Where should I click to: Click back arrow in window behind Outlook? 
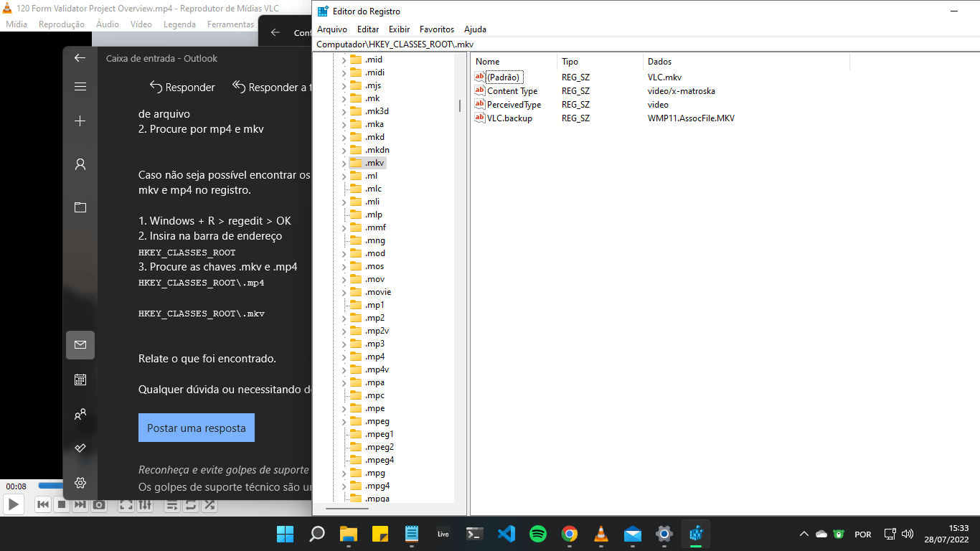pyautogui.click(x=275, y=32)
